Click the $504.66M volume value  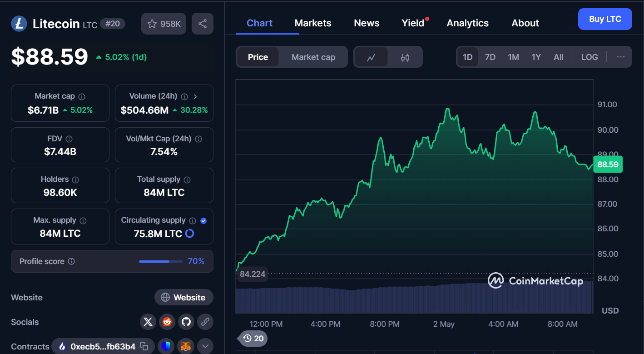tap(144, 110)
